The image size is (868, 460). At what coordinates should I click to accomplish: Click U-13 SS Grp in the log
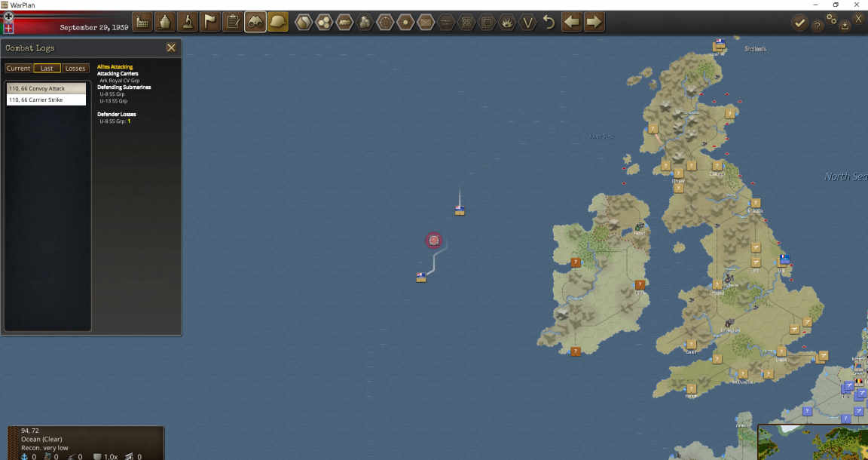click(114, 101)
